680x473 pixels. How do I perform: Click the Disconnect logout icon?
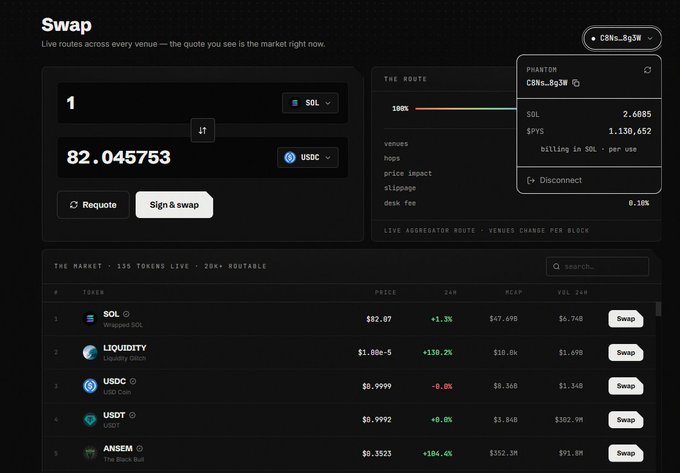(x=530, y=180)
